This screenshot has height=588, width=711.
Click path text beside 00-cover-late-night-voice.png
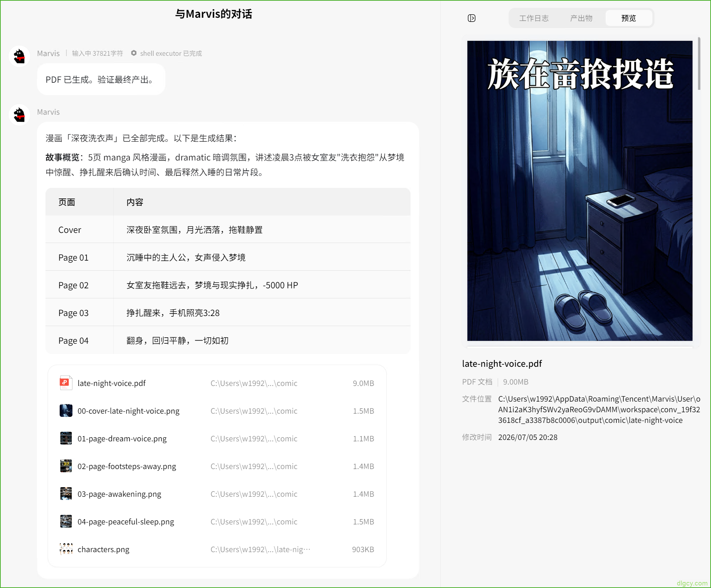[x=254, y=411]
